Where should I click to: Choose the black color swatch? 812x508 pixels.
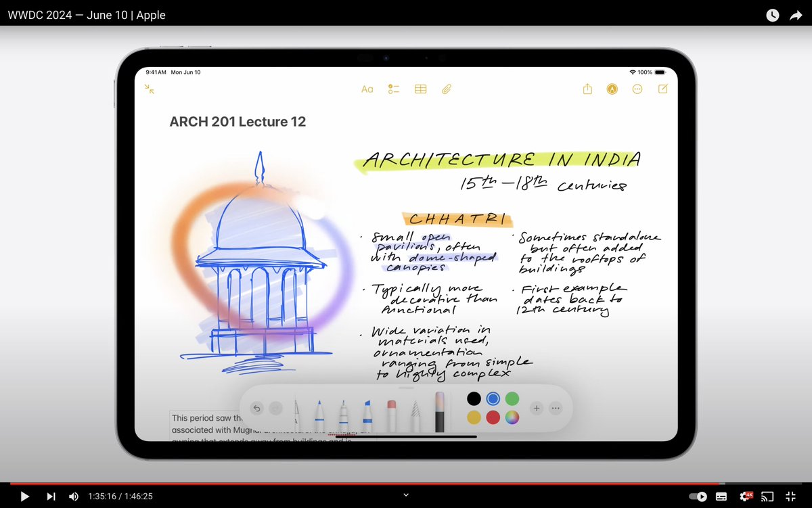pos(474,398)
